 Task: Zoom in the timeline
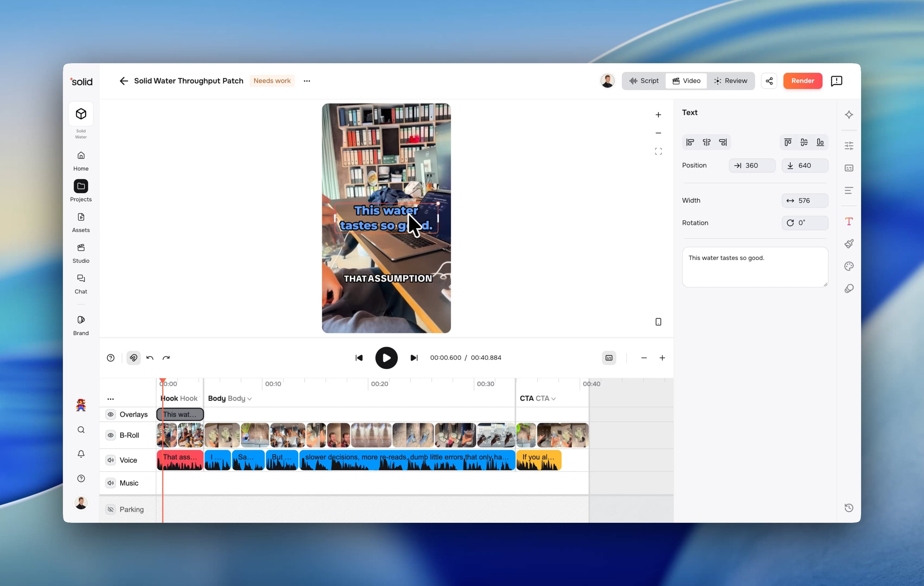click(662, 358)
